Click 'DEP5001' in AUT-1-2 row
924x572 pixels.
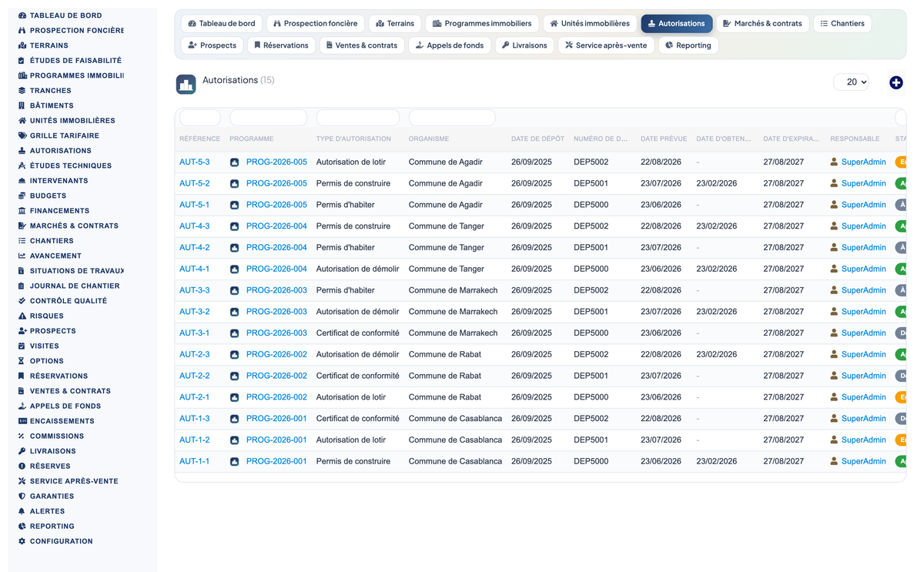[591, 440]
